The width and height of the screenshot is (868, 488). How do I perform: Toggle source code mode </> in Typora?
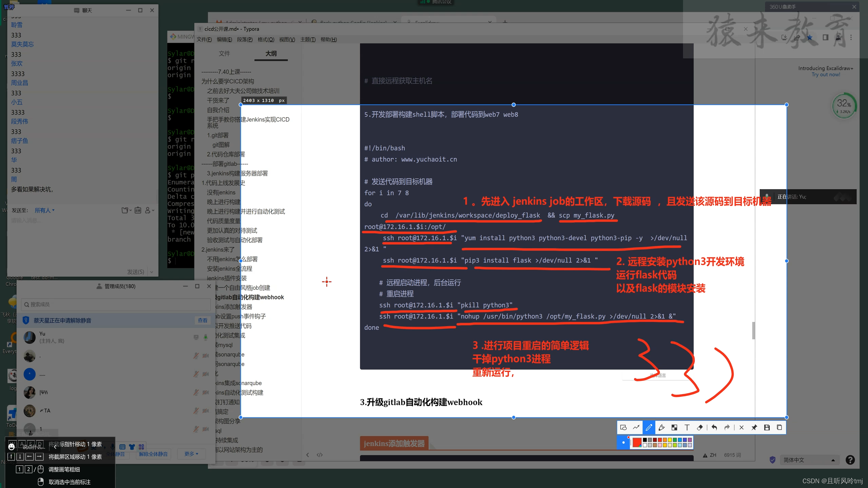tap(319, 455)
